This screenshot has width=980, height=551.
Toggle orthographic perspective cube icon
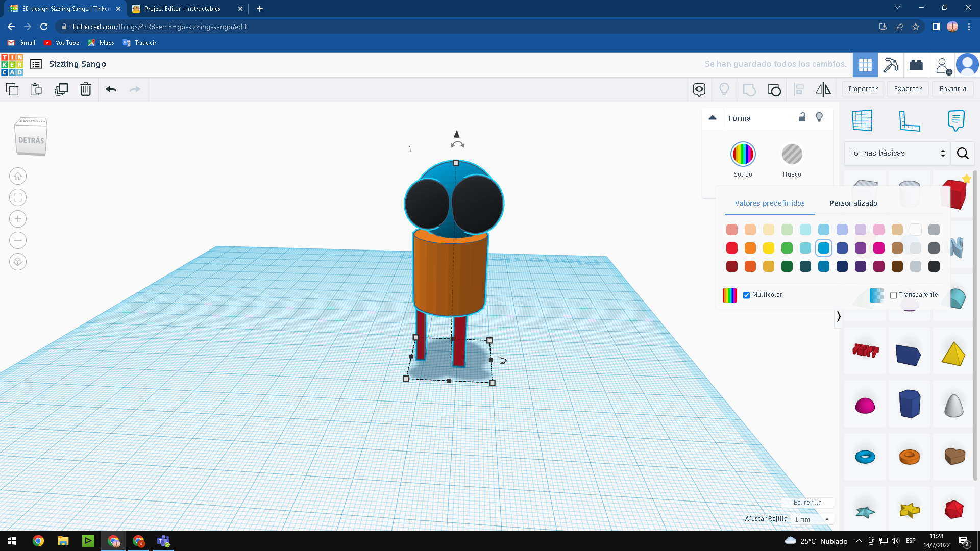pyautogui.click(x=18, y=262)
